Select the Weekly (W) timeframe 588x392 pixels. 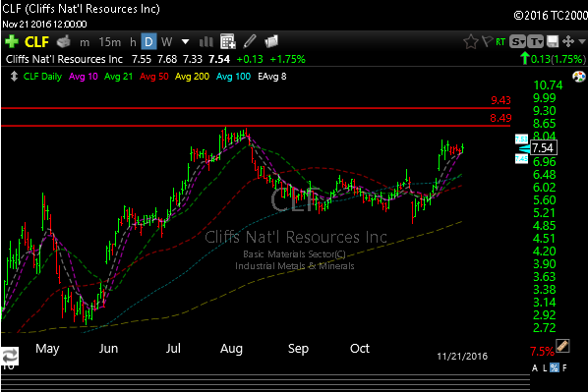[166, 42]
